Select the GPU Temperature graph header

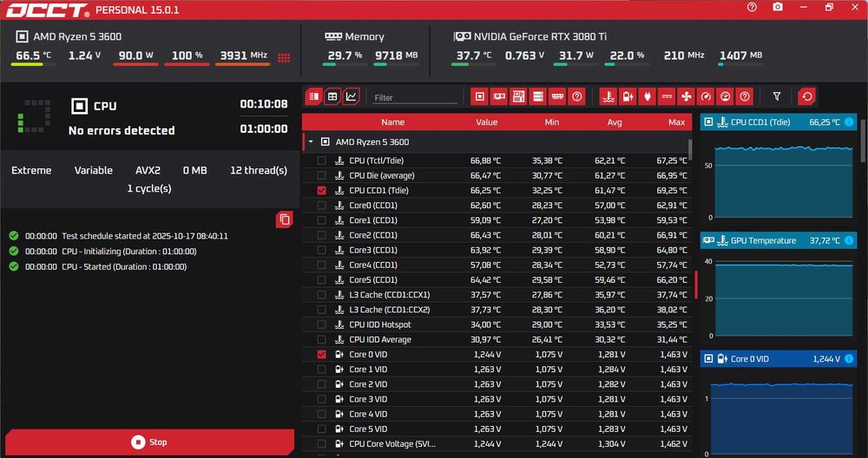click(779, 240)
